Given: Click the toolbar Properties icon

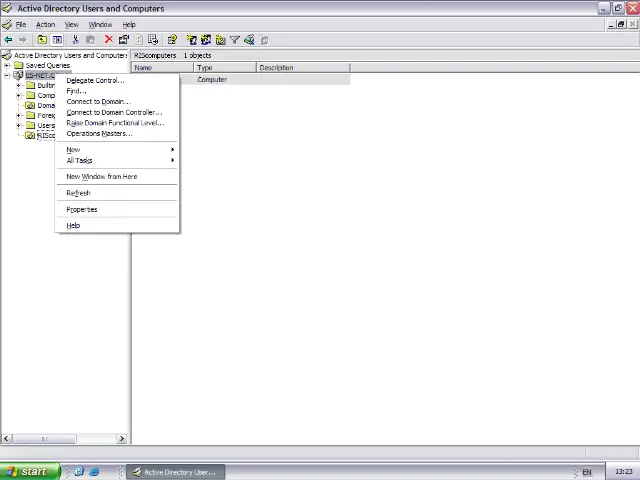Looking at the screenshot, I should (x=124, y=40).
